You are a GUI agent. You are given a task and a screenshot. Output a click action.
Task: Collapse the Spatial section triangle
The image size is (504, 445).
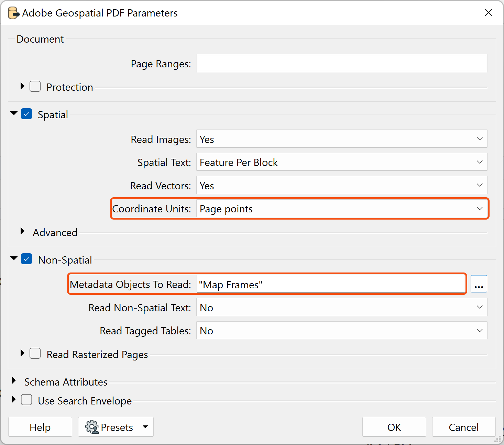pyautogui.click(x=14, y=113)
